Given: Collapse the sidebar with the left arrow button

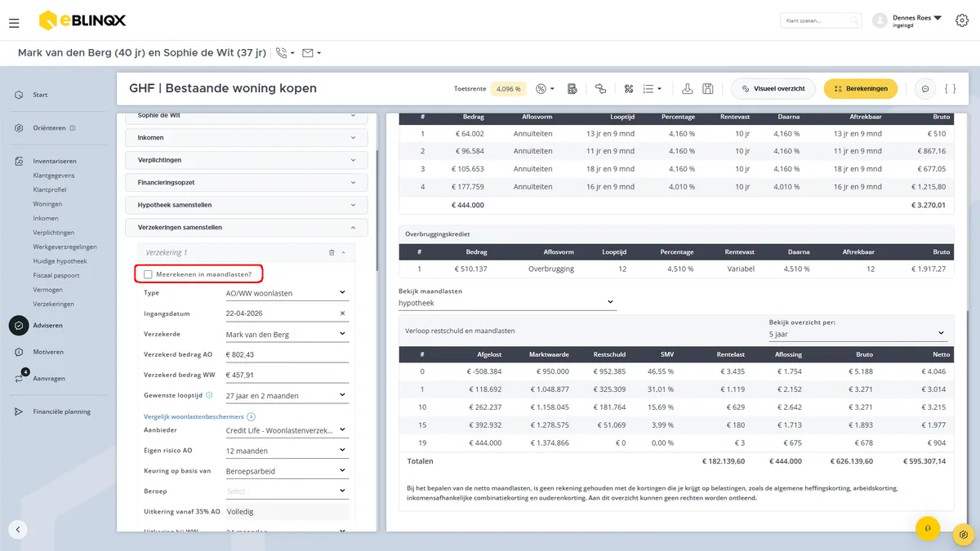Looking at the screenshot, I should tap(18, 529).
